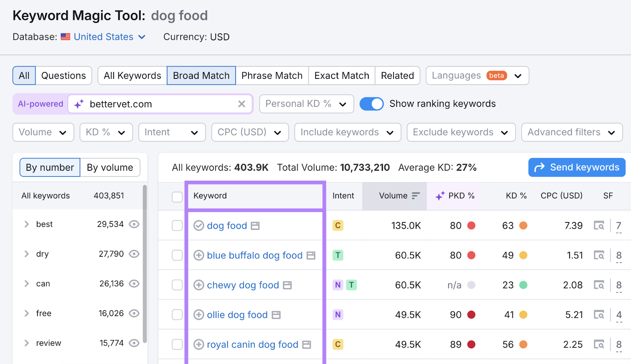Open the Personal KD % dropdown
The image size is (631, 364).
[x=306, y=104]
